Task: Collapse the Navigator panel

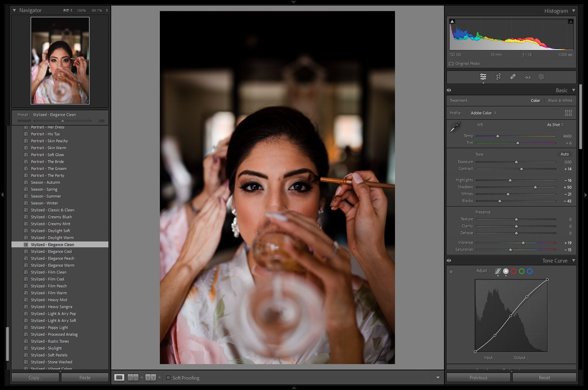Action: pos(15,10)
